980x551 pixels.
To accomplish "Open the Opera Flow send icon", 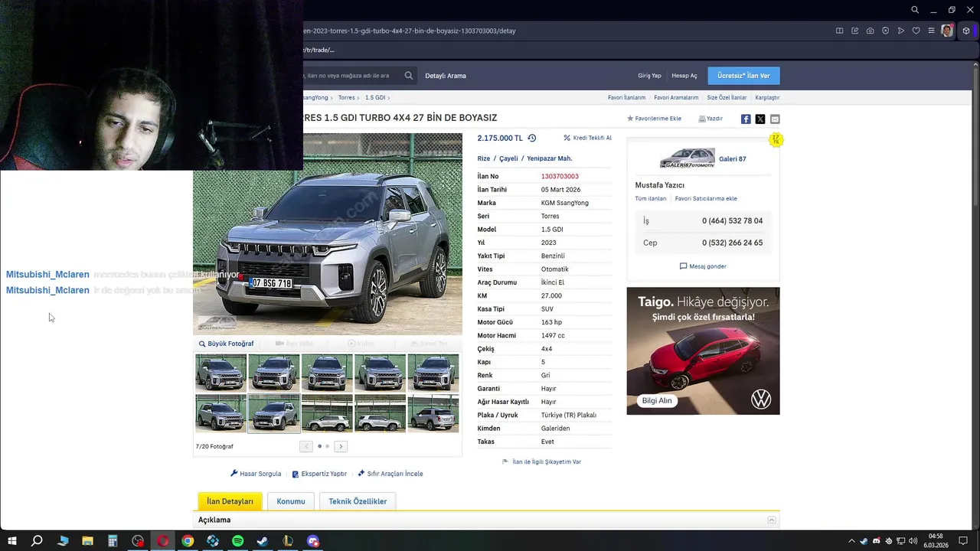I will click(901, 31).
